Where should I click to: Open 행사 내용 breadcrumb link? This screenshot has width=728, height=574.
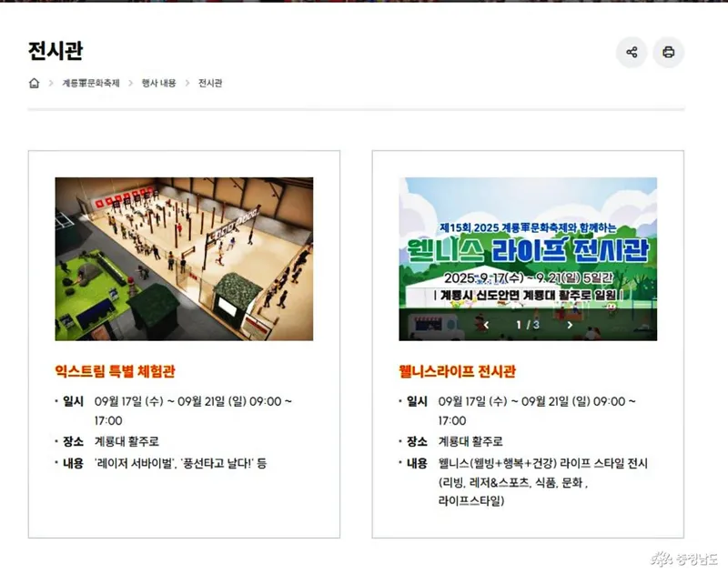click(158, 83)
